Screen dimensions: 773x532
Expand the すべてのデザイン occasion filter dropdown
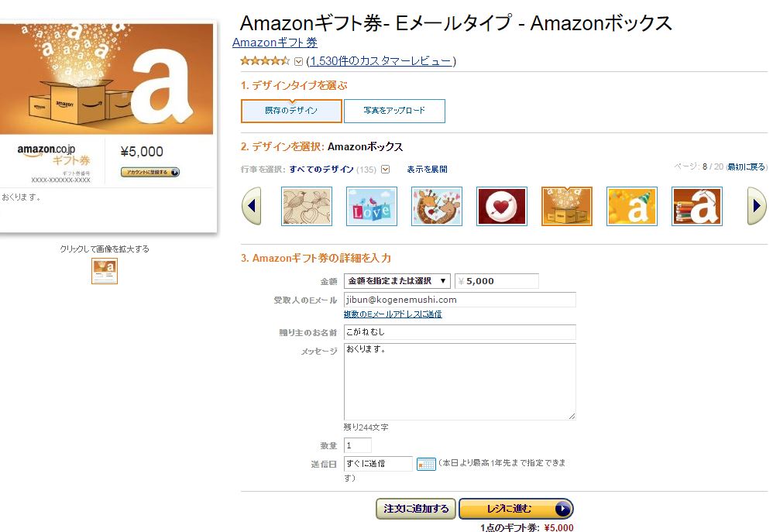386,169
